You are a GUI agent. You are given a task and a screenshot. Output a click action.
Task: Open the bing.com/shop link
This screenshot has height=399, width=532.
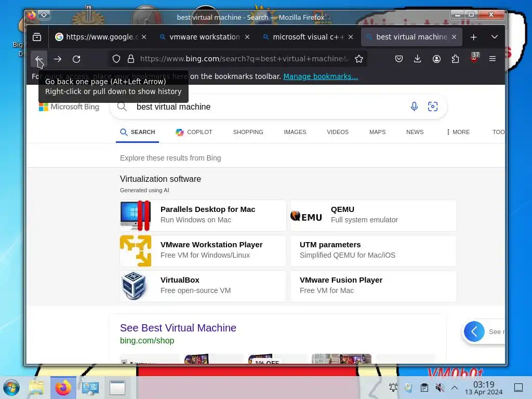[x=147, y=341]
